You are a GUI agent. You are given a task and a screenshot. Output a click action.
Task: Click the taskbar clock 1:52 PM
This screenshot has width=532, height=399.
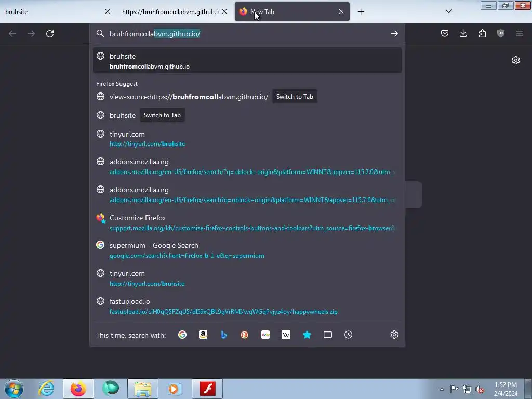click(x=506, y=389)
